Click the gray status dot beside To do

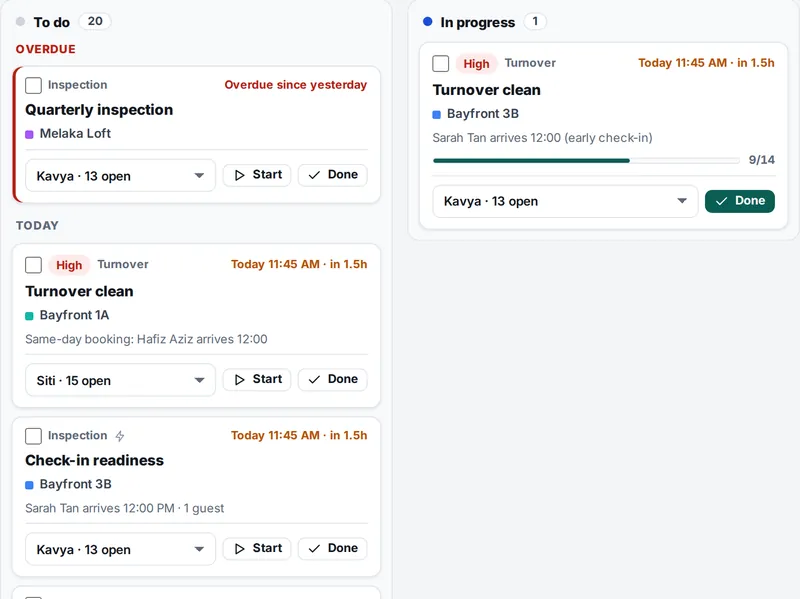tap(20, 22)
